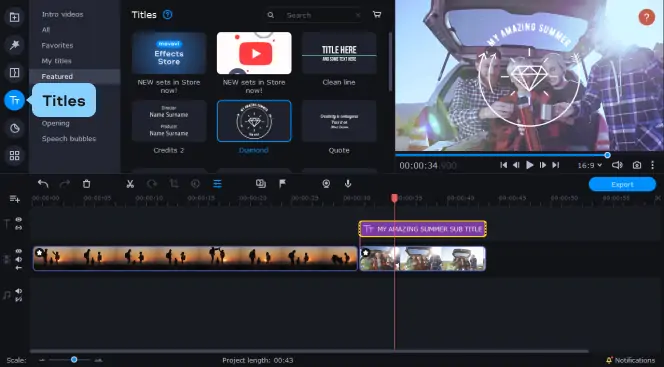The height and width of the screenshot is (367, 664).
Task: Zoom in timeline with plus icon
Action: click(98, 360)
